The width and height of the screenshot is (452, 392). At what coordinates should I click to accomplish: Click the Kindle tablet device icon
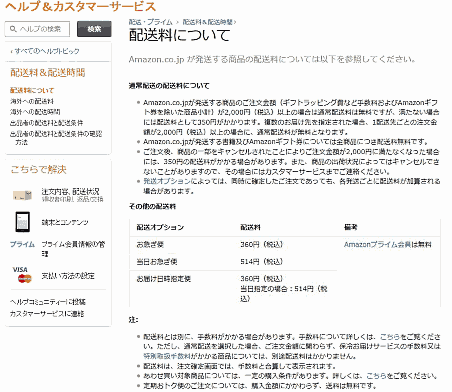[x=23, y=222]
